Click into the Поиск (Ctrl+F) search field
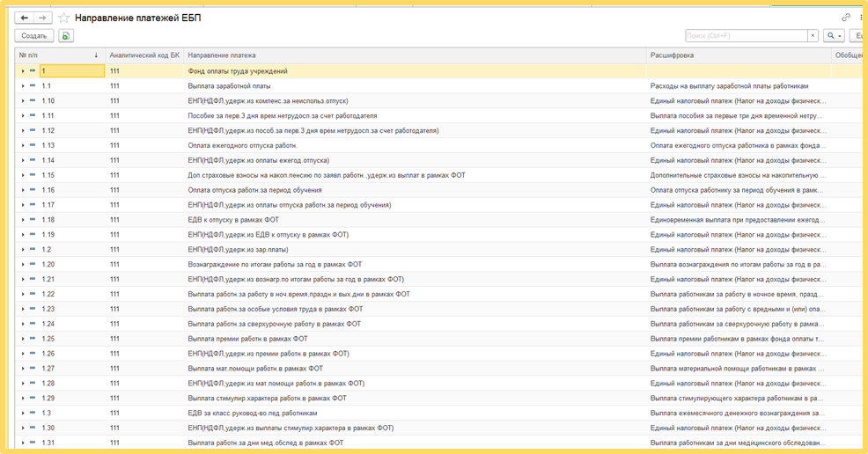This screenshot has width=868, height=454. point(747,36)
